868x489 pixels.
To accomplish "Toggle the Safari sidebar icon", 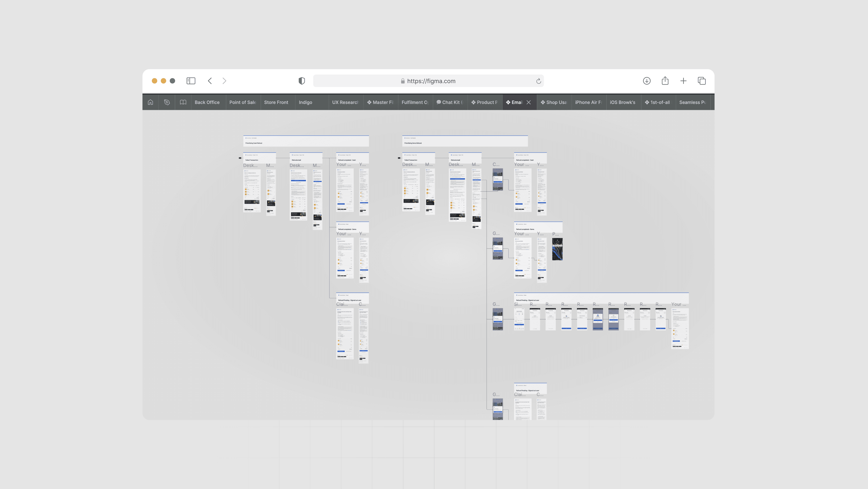I will coord(191,81).
